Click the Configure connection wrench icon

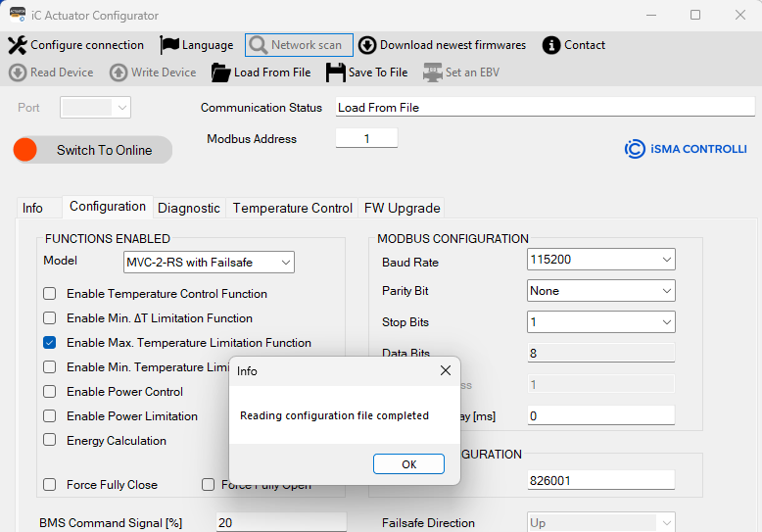(x=18, y=45)
